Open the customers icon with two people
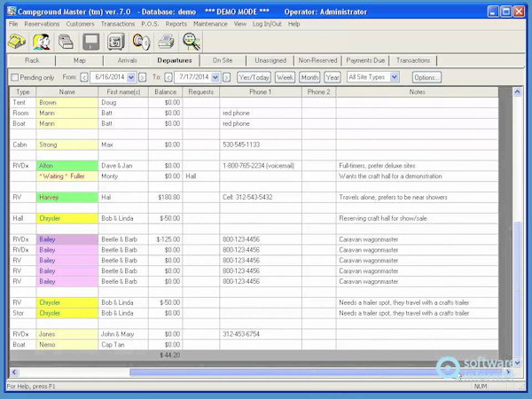Image resolution: width=532 pixels, height=399 pixels. coord(42,42)
